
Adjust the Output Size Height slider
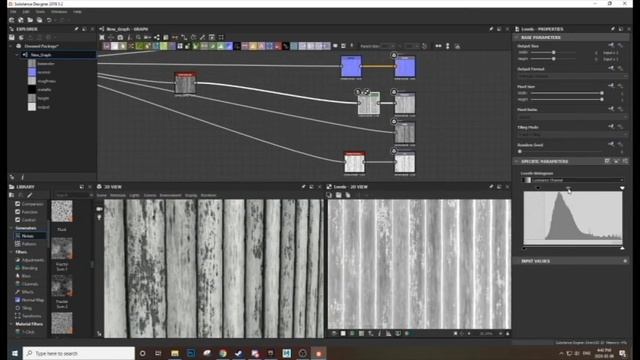553,59
